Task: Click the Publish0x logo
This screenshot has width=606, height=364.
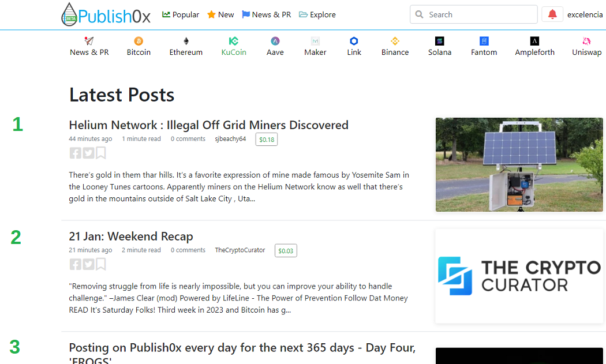Action: pyautogui.click(x=106, y=14)
